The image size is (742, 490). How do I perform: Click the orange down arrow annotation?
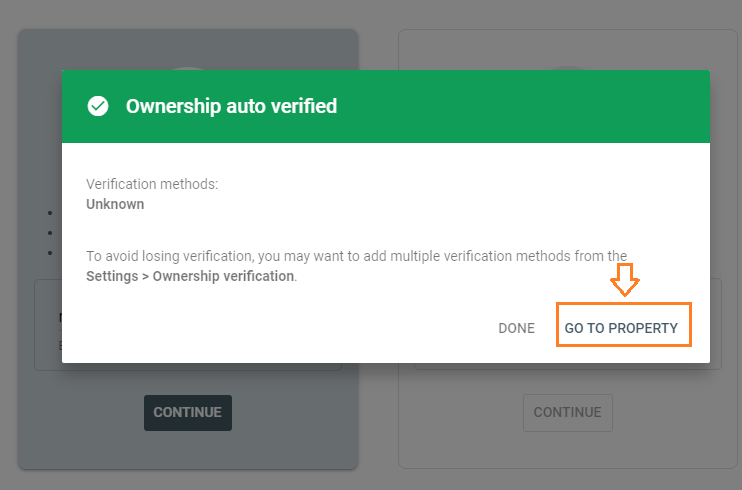coord(625,280)
